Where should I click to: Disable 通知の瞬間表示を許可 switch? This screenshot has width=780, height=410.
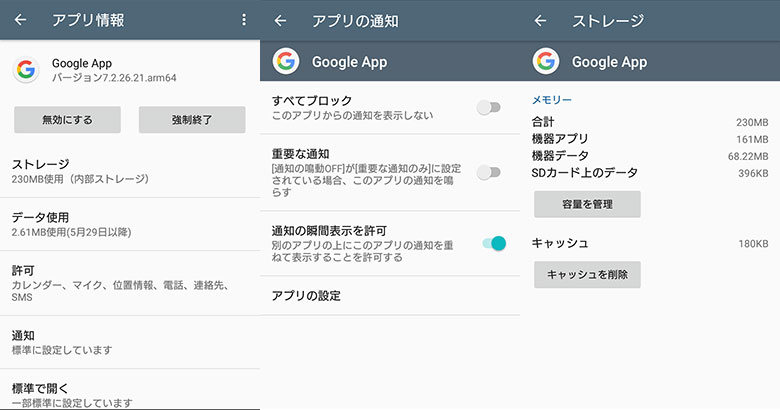coord(494,243)
